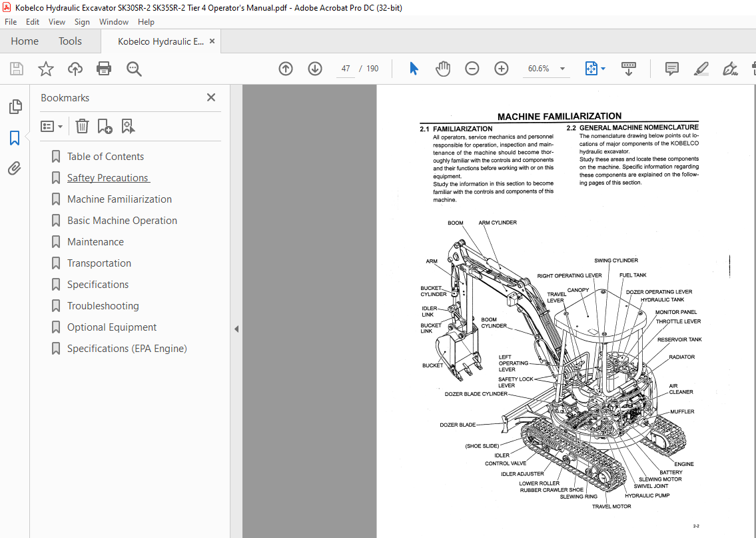756x538 pixels.
Task: Open the Transportation bookmark
Action: [99, 263]
